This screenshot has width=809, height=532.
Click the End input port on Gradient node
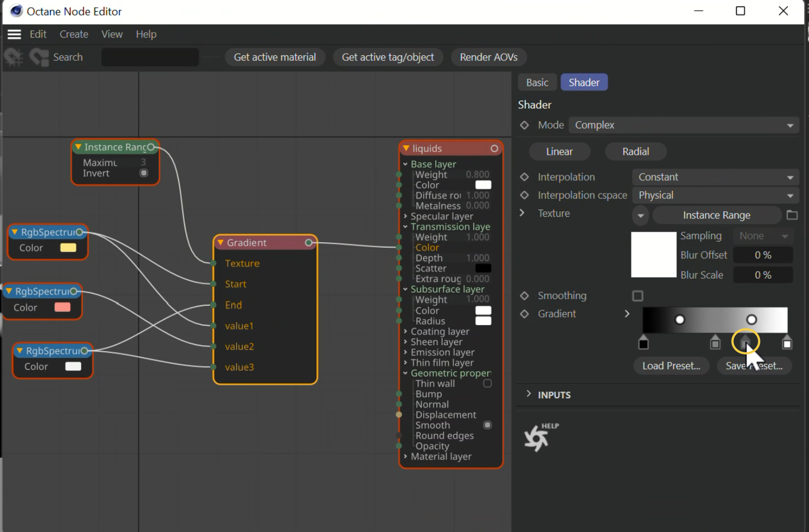213,305
